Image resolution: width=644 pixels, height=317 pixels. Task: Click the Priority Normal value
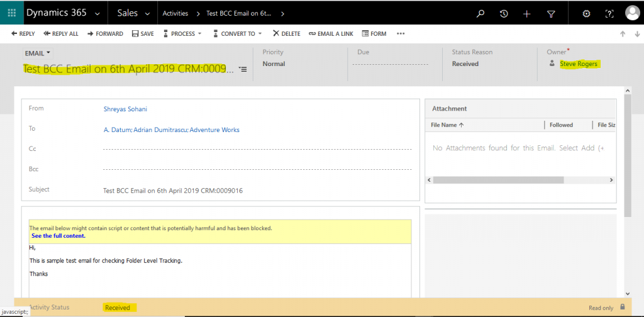tap(274, 64)
